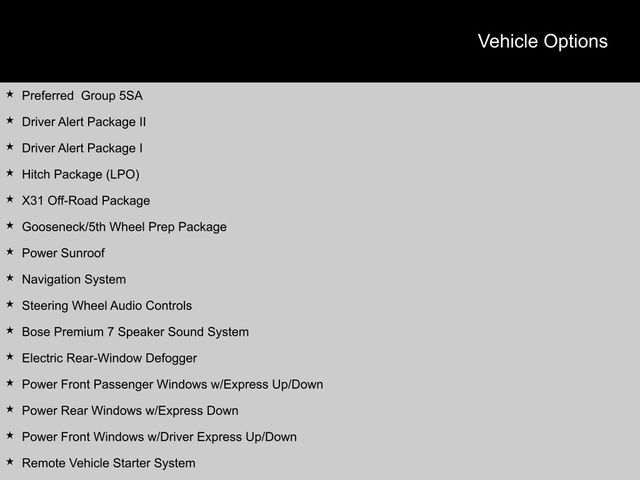Select the star beside Electric Rear-Window Defogger
The image size is (640, 480).
tap(10, 357)
